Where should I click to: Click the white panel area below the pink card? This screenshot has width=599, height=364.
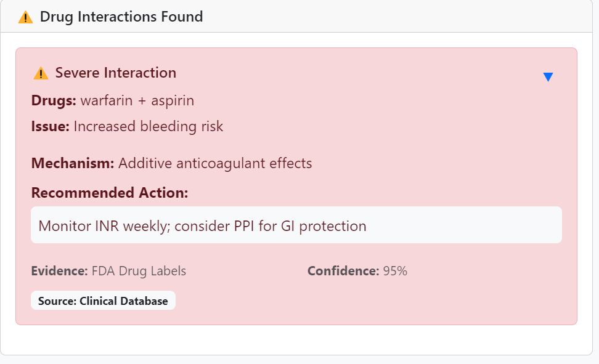click(296, 339)
